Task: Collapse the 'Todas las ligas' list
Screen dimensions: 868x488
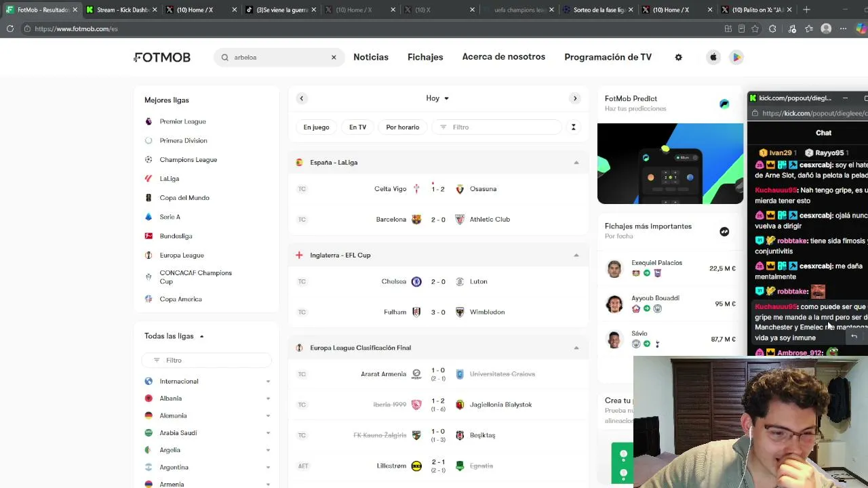Action: click(201, 336)
